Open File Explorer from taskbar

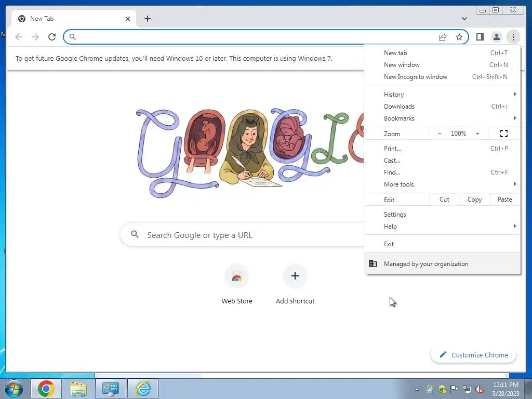point(78,389)
